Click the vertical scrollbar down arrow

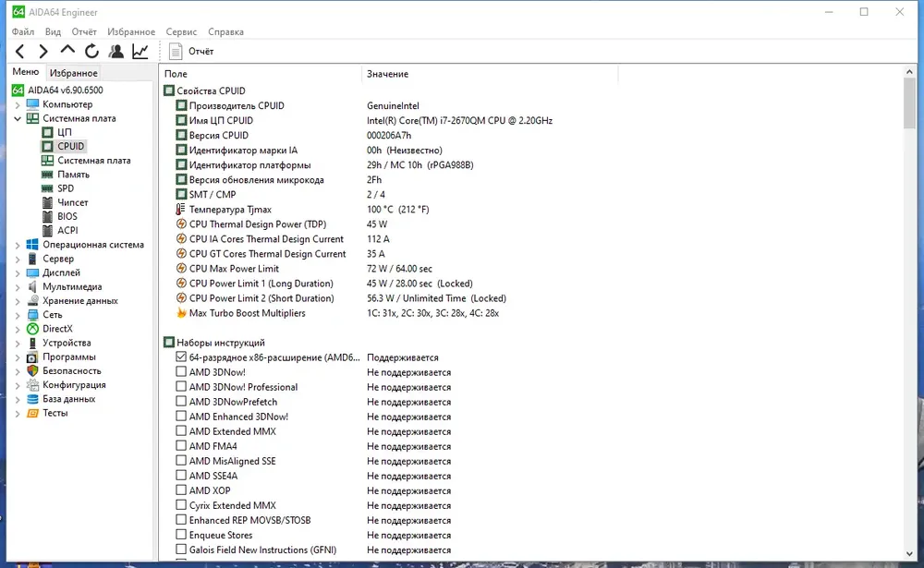[909, 553]
